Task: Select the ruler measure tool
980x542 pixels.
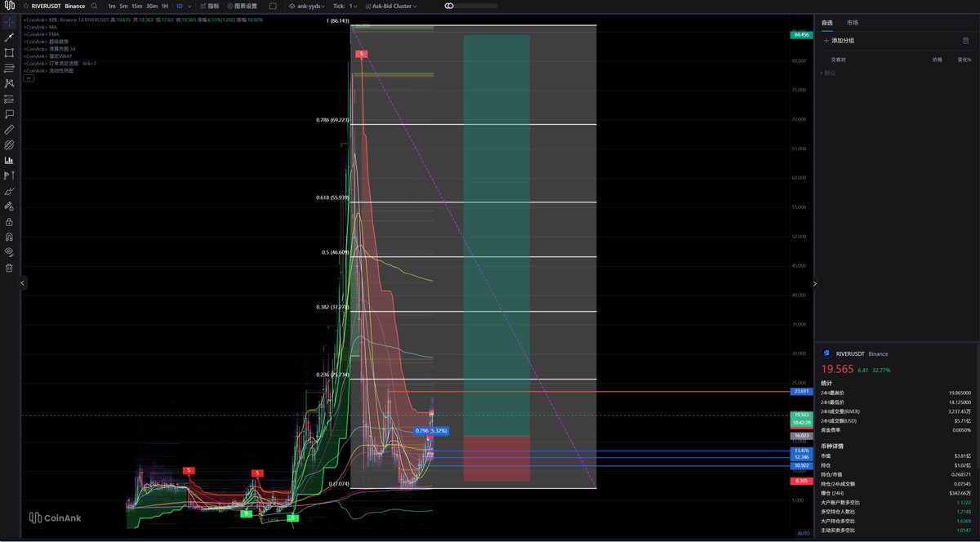Action: pos(9,130)
